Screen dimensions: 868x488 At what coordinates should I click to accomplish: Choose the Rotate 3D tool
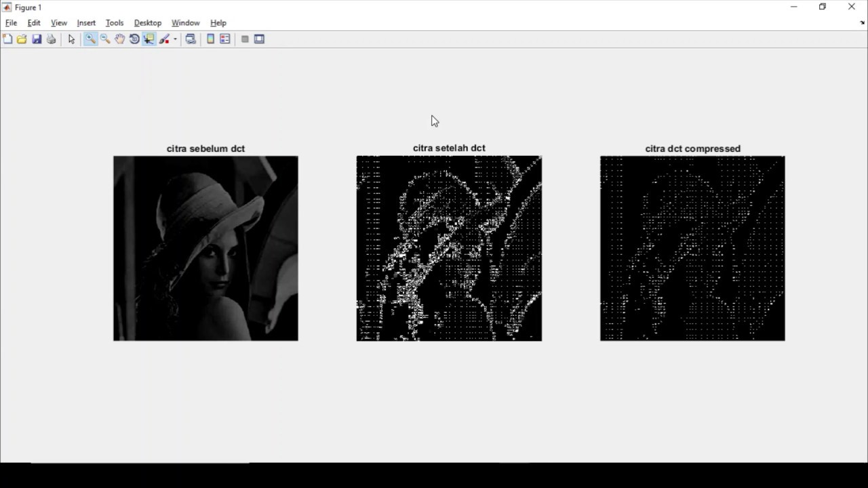[134, 39]
